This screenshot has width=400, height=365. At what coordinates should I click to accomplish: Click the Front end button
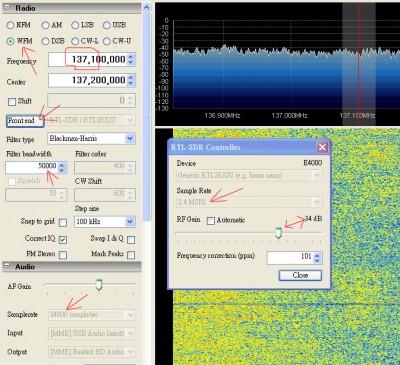25,121
